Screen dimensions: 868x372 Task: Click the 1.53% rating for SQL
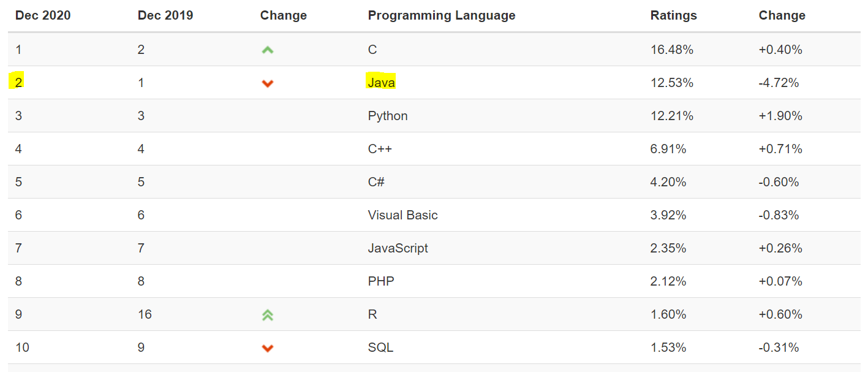(668, 347)
